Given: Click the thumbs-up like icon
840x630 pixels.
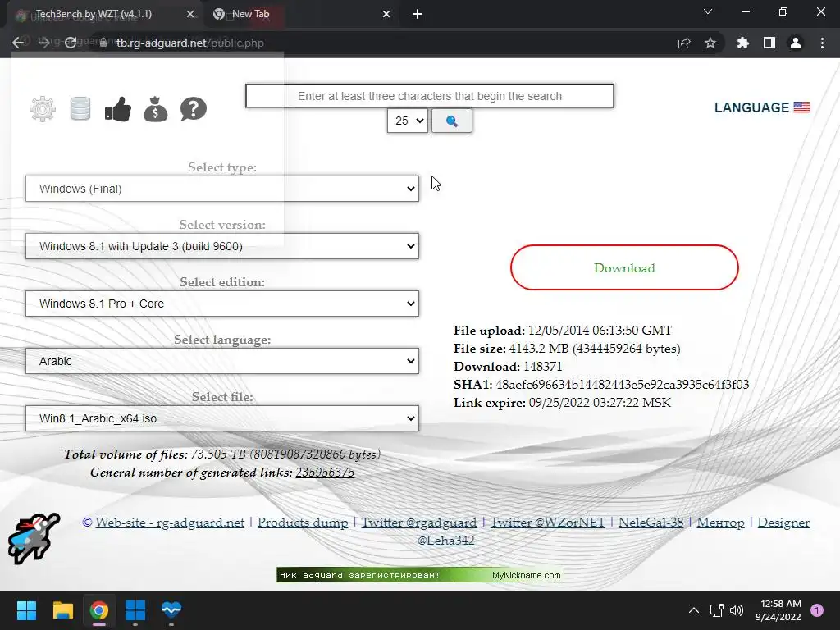Looking at the screenshot, I should click(x=118, y=109).
